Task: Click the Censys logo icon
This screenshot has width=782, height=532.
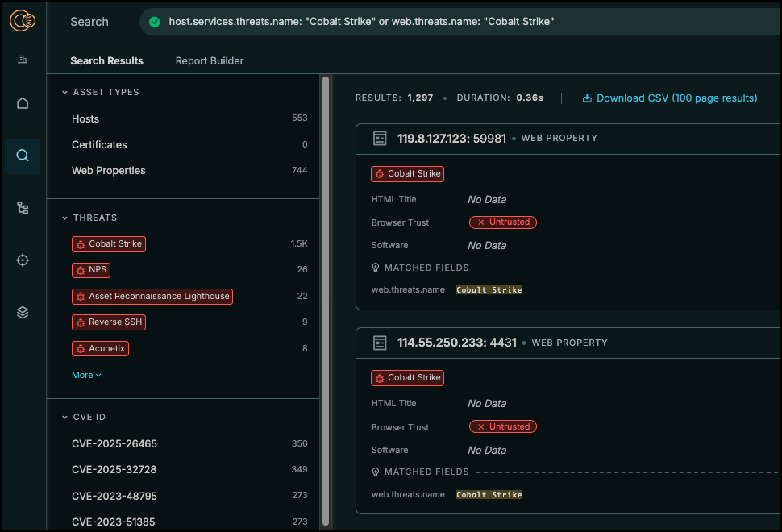Action: (x=23, y=22)
